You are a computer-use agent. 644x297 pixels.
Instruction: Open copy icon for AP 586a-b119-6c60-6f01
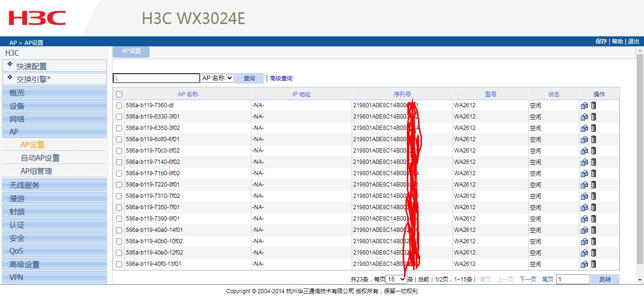(x=584, y=140)
